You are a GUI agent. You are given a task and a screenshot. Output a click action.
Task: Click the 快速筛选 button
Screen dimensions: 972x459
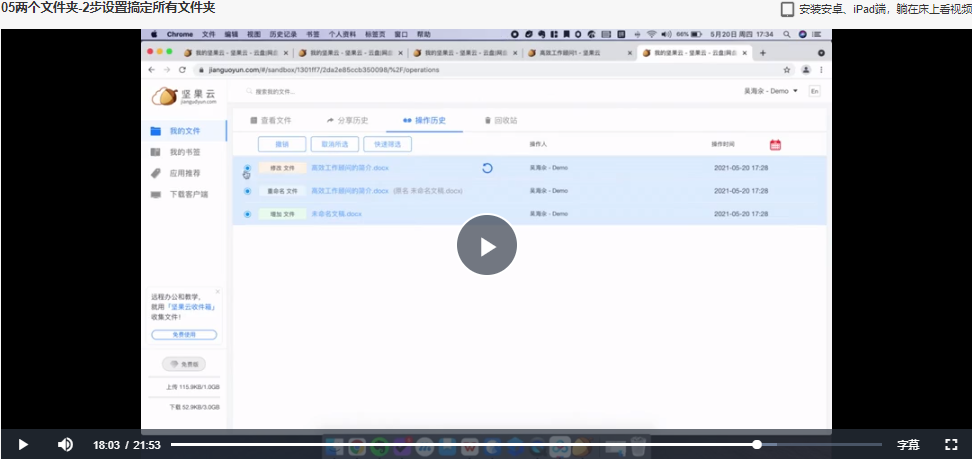[x=387, y=145]
